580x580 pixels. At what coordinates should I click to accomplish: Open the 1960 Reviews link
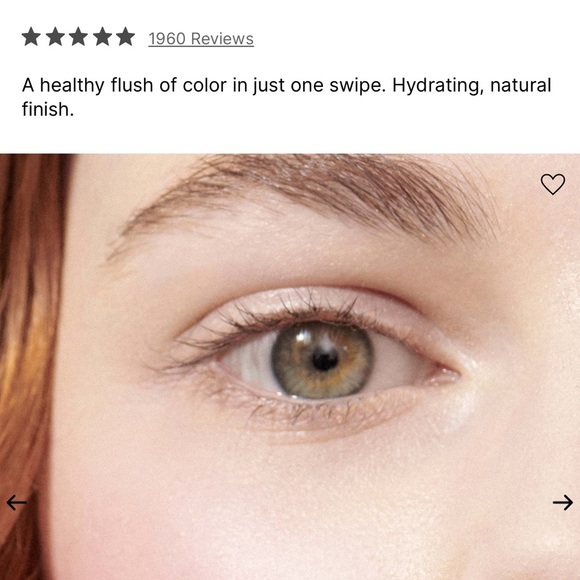tap(201, 39)
